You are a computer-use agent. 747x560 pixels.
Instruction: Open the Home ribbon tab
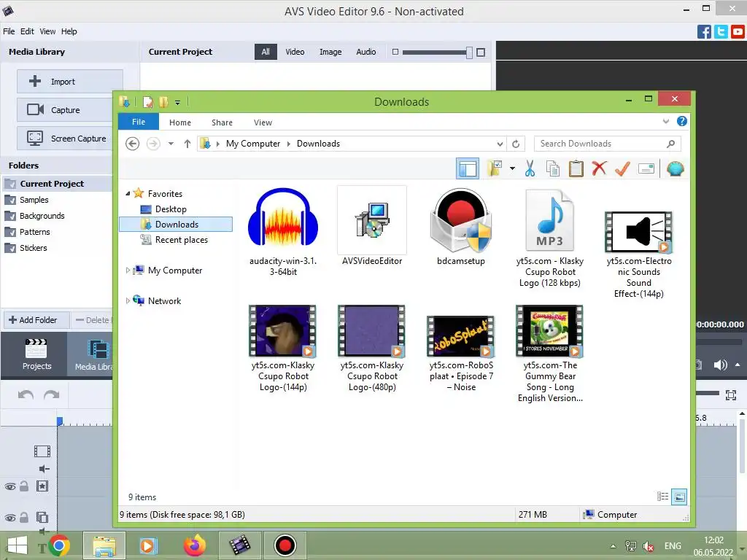pyautogui.click(x=180, y=122)
